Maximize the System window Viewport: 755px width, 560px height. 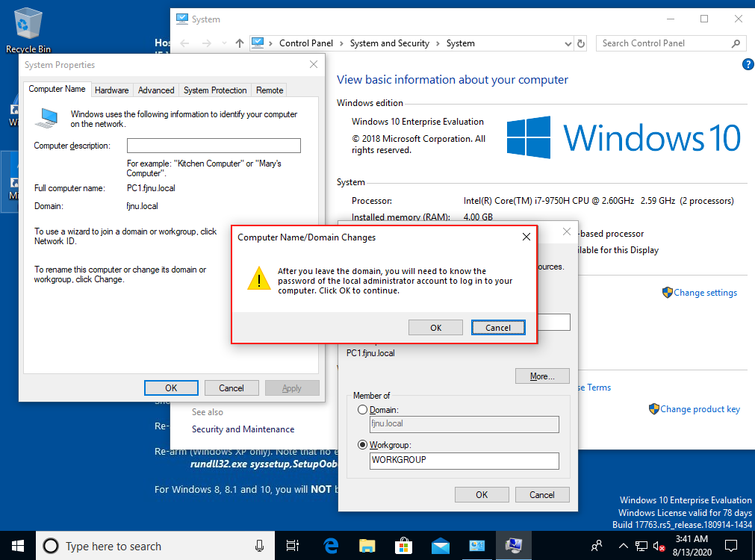click(704, 19)
